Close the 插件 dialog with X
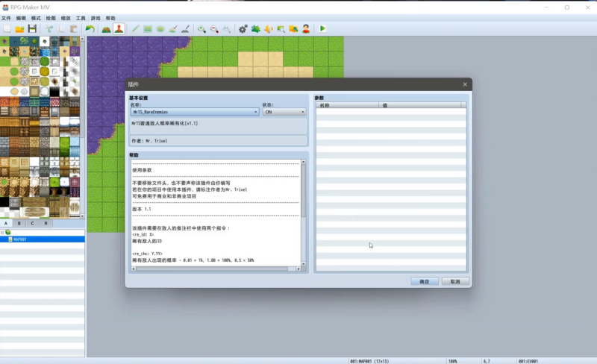 pos(465,84)
